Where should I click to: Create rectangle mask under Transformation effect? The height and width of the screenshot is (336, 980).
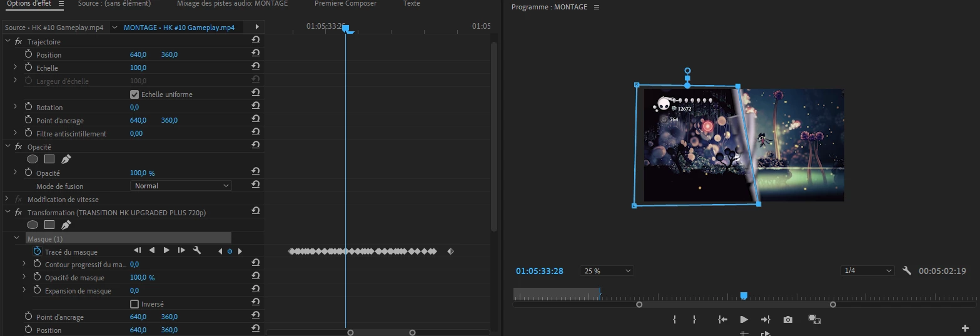click(x=49, y=225)
